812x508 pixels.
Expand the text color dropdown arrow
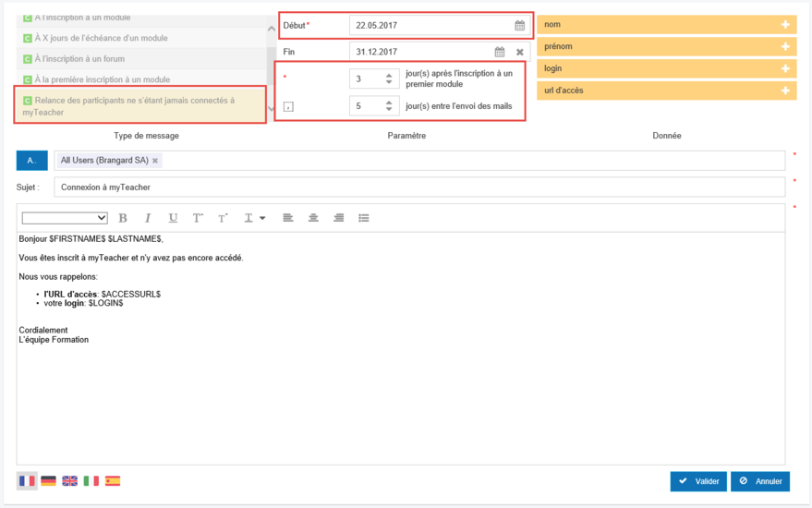point(262,219)
